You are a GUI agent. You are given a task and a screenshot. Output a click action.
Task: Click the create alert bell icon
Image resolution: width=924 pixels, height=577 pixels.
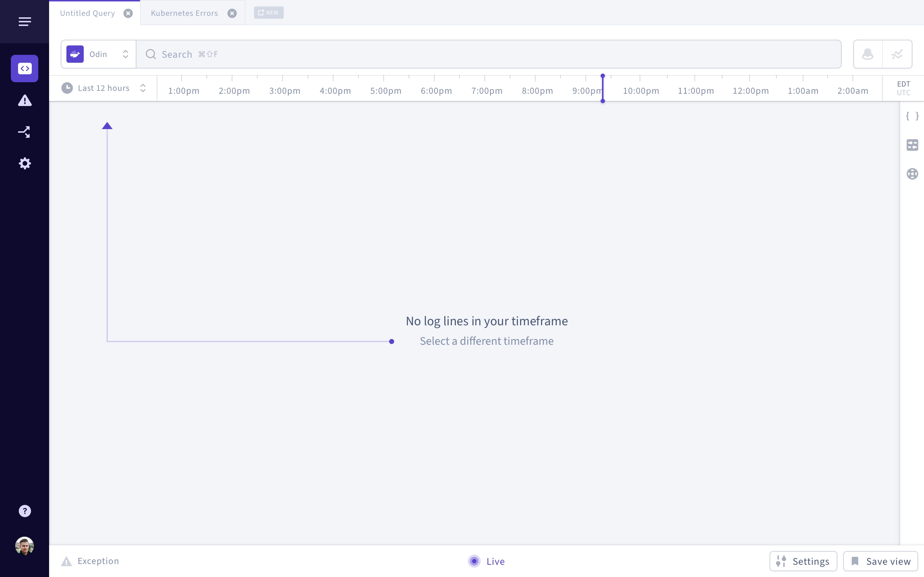(868, 54)
